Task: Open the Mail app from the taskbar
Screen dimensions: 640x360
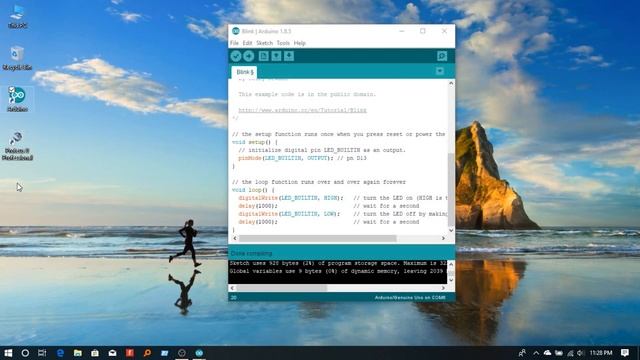Action: coord(112,353)
